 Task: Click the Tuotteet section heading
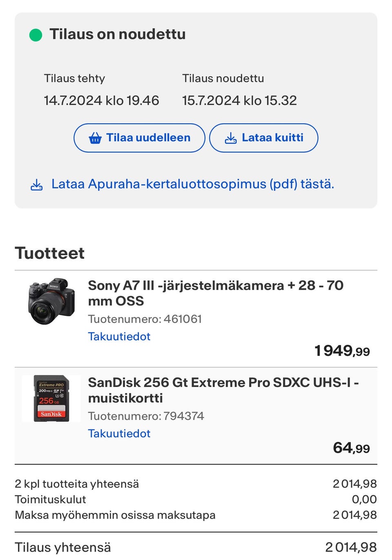click(x=50, y=253)
